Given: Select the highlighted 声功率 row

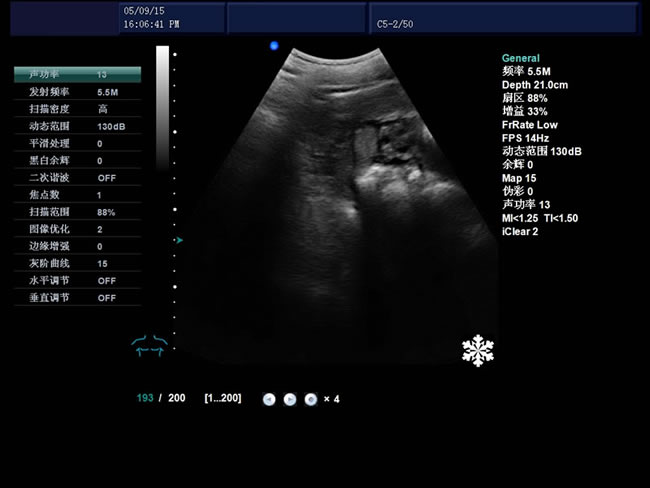Looking at the screenshot, I should point(77,74).
